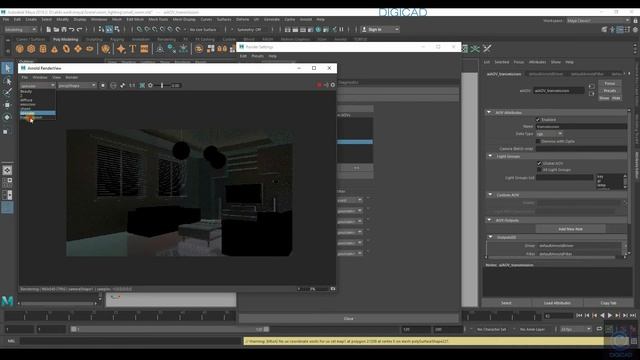The image size is (640, 360).
Task: Select the arrow Select tool in left toolbox
Action: pyautogui.click(x=7, y=68)
